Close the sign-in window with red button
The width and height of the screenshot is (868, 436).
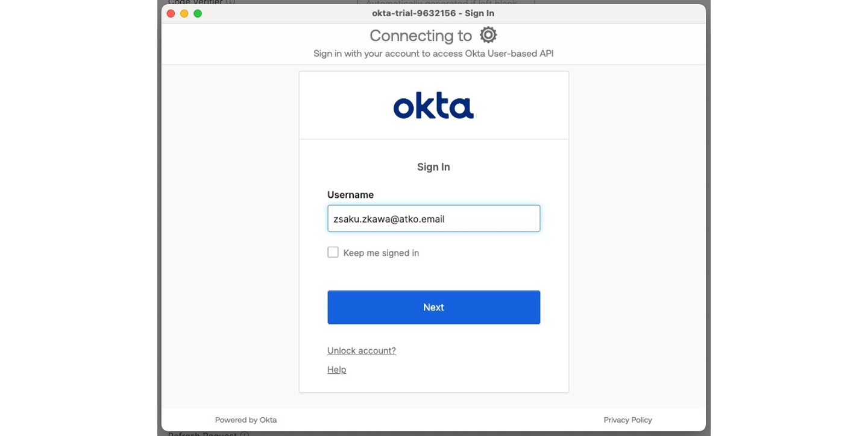[x=171, y=13]
